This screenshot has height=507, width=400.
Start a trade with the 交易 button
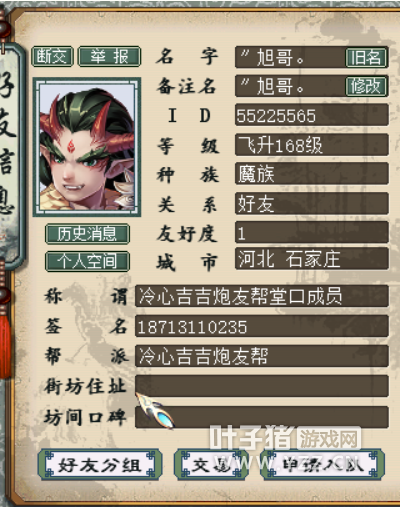click(211, 465)
